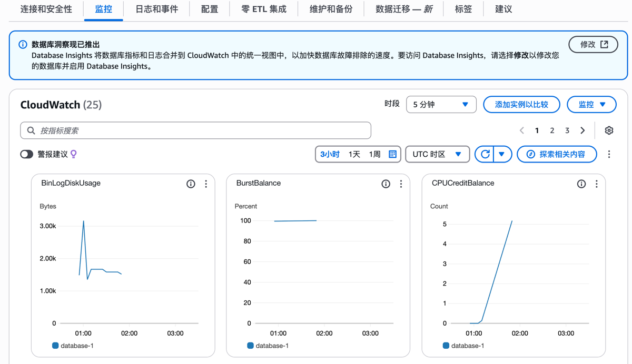
Task: Open CPUCreditBalance chart options menu
Action: tap(596, 184)
